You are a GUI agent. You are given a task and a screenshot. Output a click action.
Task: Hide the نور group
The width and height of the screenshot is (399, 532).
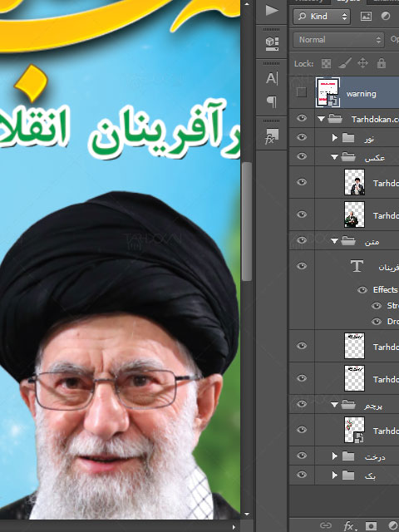coord(301,137)
